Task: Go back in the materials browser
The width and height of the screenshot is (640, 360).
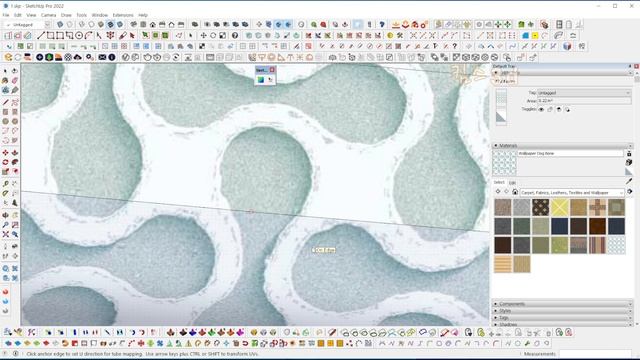Action: coord(498,192)
